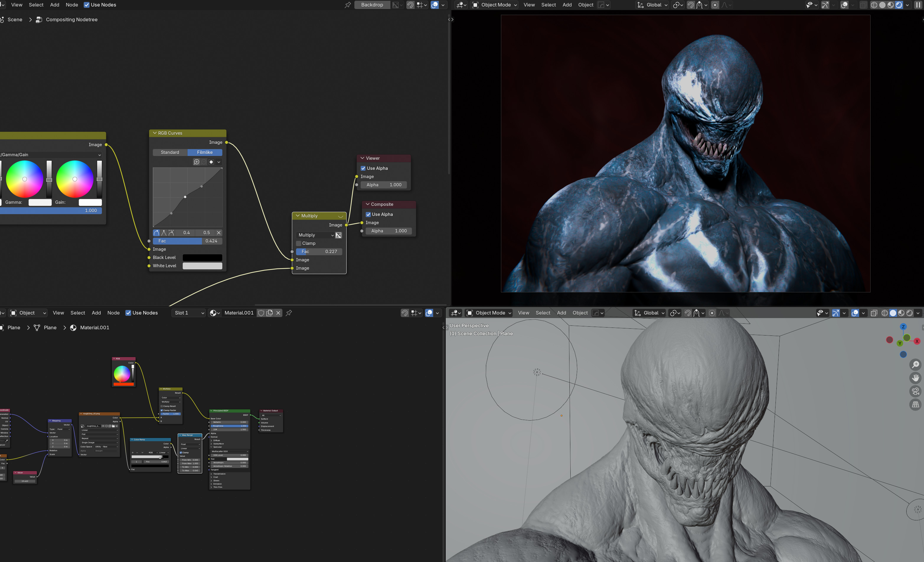Image resolution: width=924 pixels, height=562 pixels.
Task: Duplicate Material.001 with new material icon
Action: tap(270, 313)
